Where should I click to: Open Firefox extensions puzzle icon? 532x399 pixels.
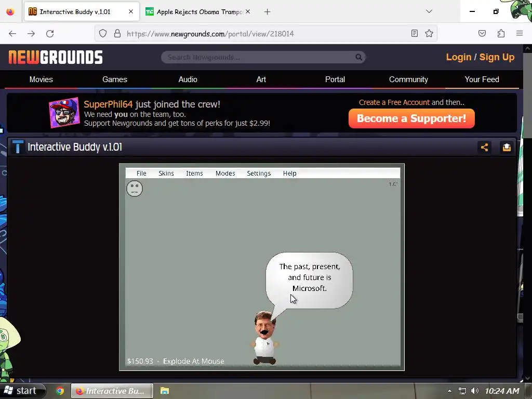coord(501,33)
